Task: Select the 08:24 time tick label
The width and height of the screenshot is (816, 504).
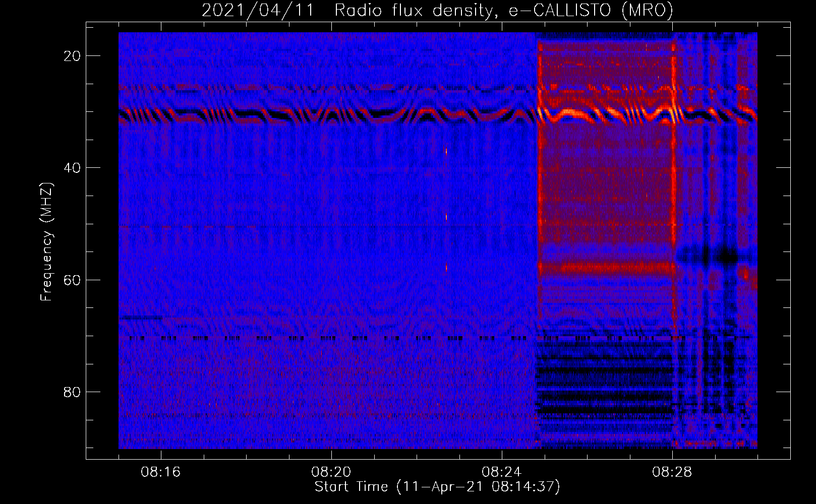Action: pos(502,472)
